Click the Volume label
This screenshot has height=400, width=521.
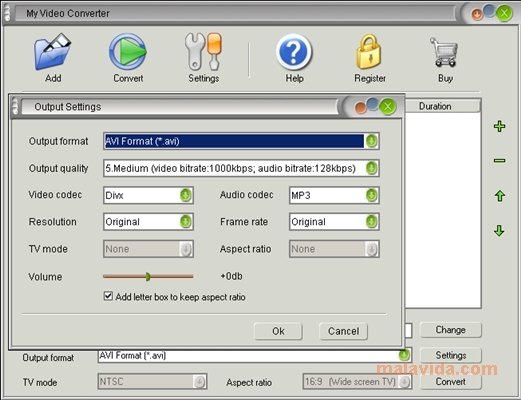(x=45, y=277)
